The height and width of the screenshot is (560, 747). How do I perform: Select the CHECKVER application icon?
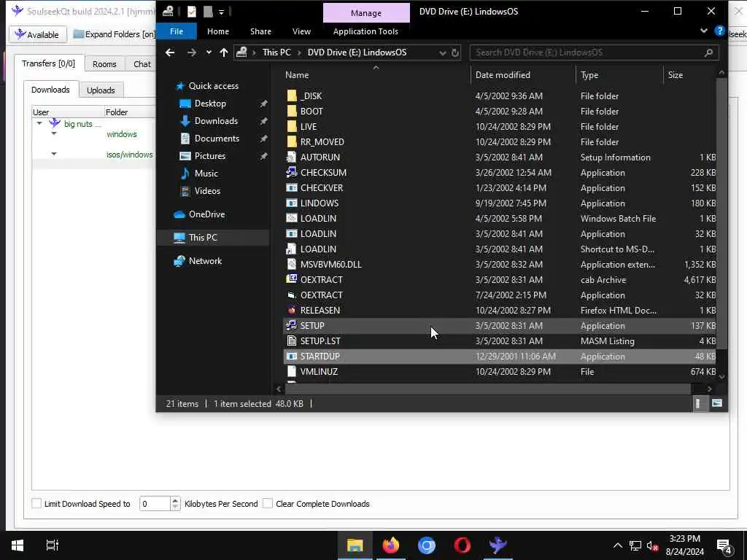click(x=292, y=187)
